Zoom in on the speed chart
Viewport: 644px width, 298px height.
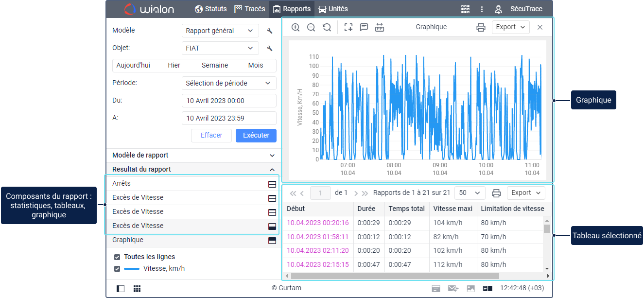coord(295,27)
